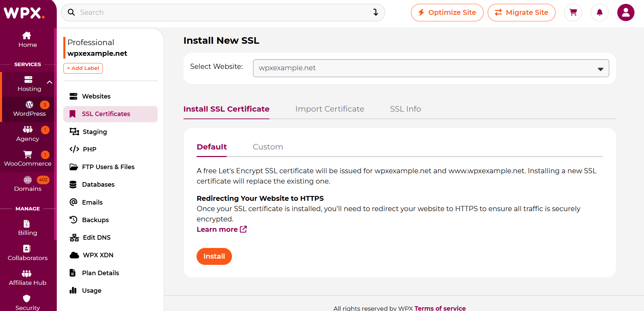The height and width of the screenshot is (311, 644).
Task: Open the Domains globe icon
Action: [x=28, y=180]
